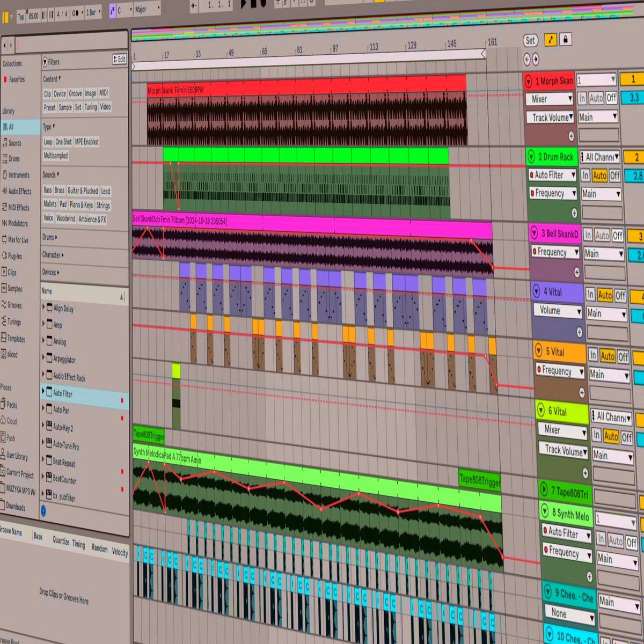Open the Track Volume dropdown on track 1

coord(552,117)
